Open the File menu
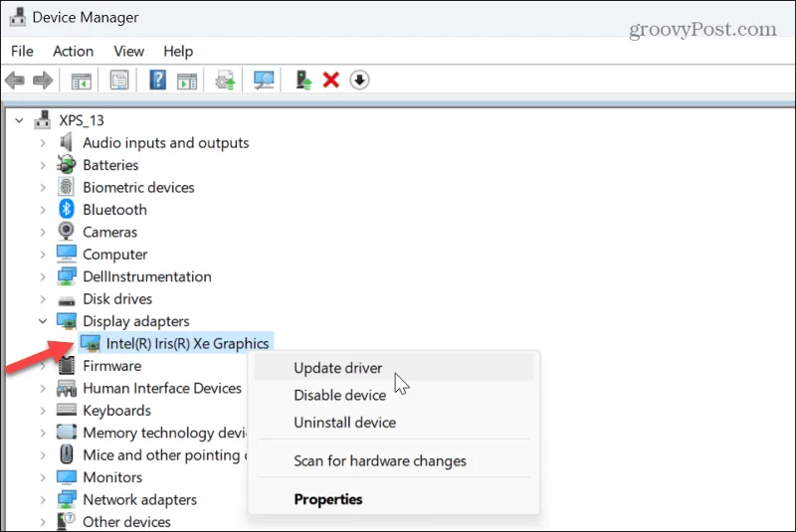Viewport: 796px width, 532px height. click(22, 52)
